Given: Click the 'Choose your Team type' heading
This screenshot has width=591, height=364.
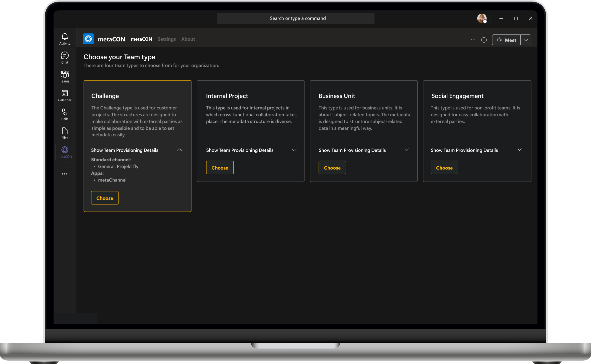Looking at the screenshot, I should (119, 57).
